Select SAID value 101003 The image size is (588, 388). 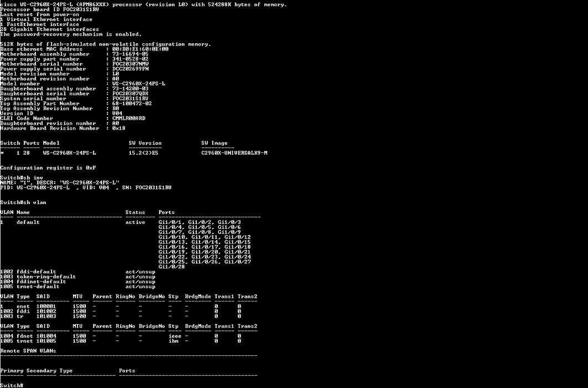tap(46, 316)
